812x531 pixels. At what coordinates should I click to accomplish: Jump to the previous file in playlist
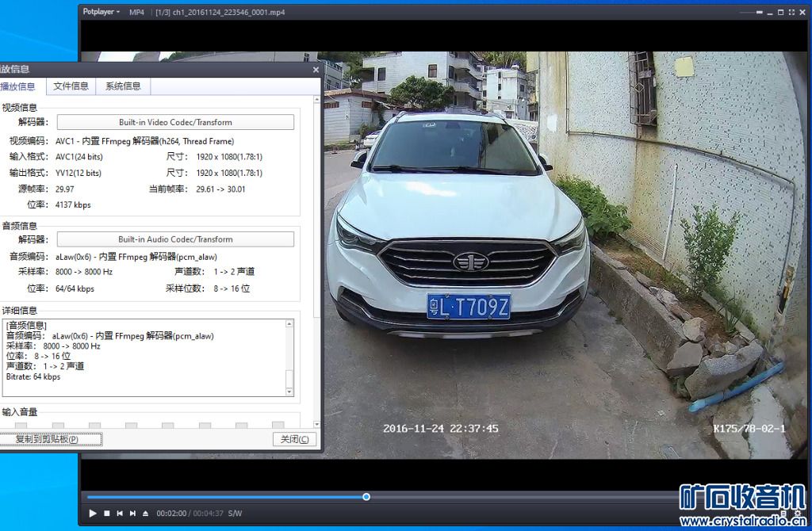120,514
